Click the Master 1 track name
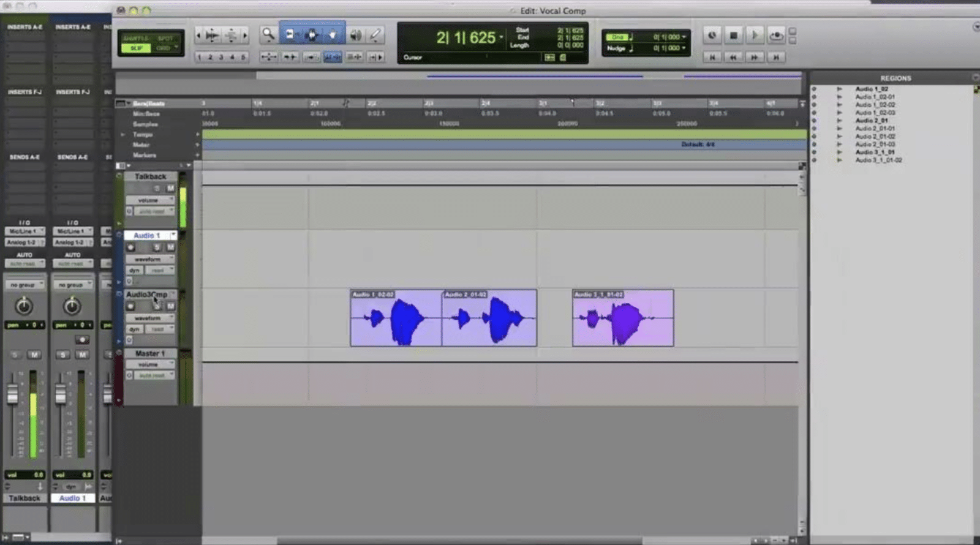Viewport: 980px width, 545px height. click(150, 353)
